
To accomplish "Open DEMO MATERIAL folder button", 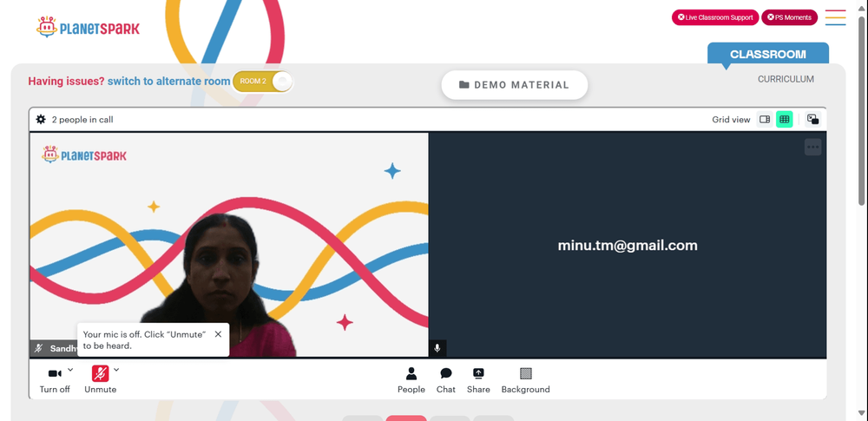I will (x=514, y=85).
